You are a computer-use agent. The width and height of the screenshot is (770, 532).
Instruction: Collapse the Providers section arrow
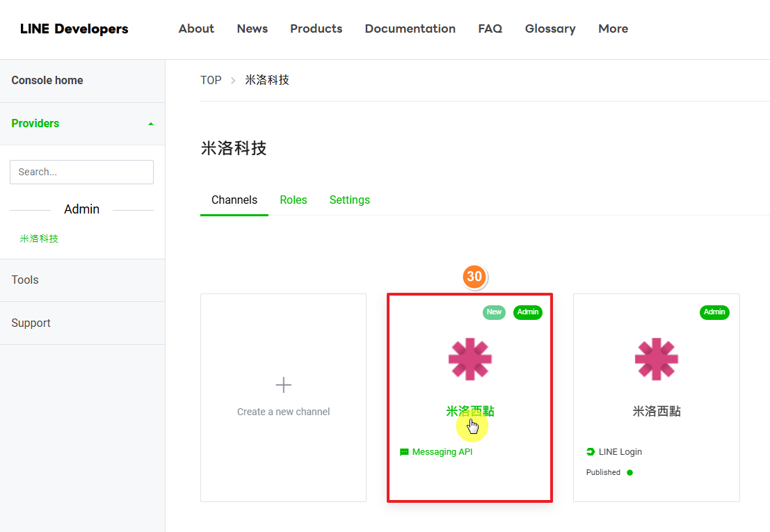point(151,124)
